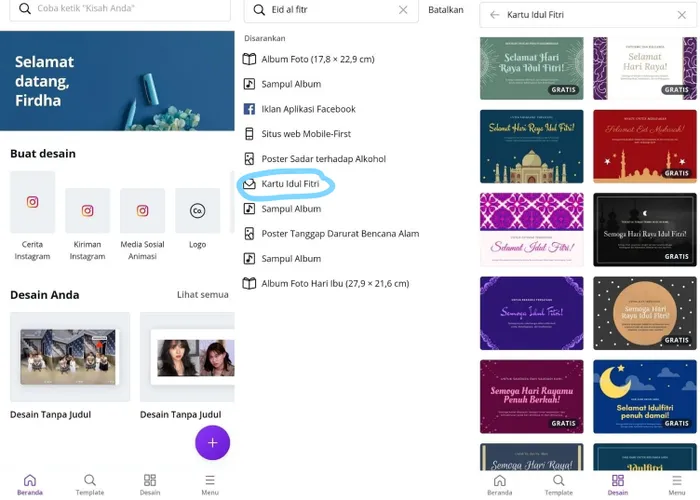This screenshot has width=700, height=500.
Task: Tap the purple plus create button
Action: 212,442
